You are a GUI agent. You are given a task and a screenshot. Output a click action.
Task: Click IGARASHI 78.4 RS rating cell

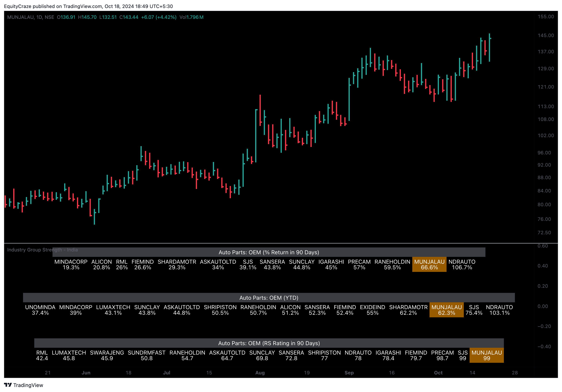click(x=388, y=355)
